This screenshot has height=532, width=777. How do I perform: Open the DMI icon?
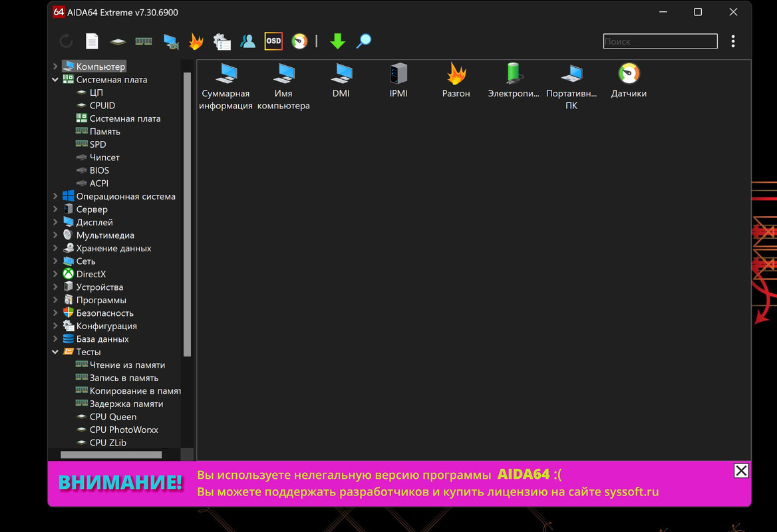(341, 80)
